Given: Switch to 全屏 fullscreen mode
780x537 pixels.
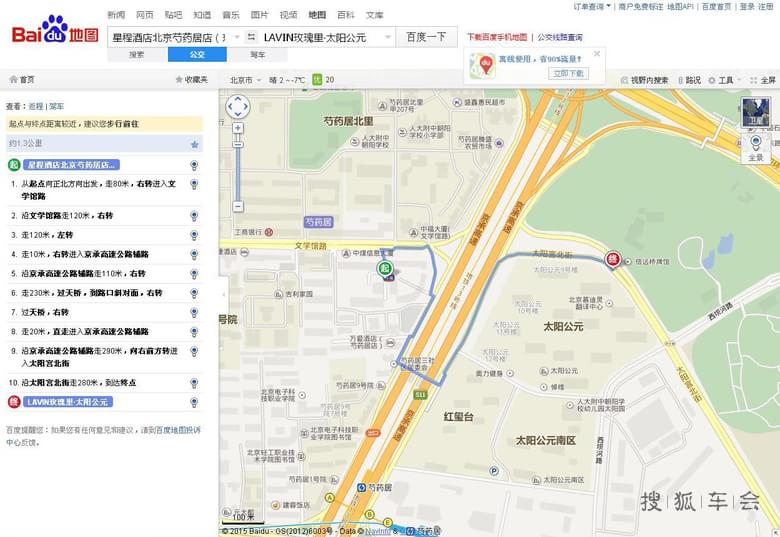Looking at the screenshot, I should tap(764, 80).
